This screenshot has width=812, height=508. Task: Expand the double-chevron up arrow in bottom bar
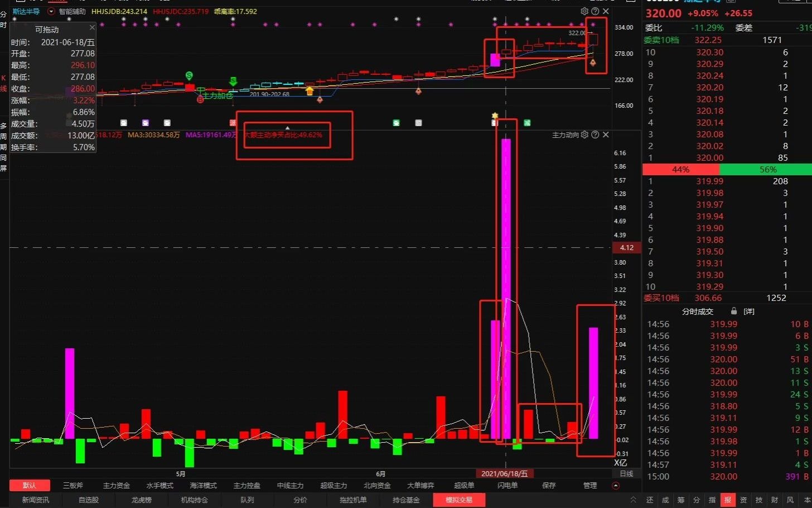tap(633, 500)
